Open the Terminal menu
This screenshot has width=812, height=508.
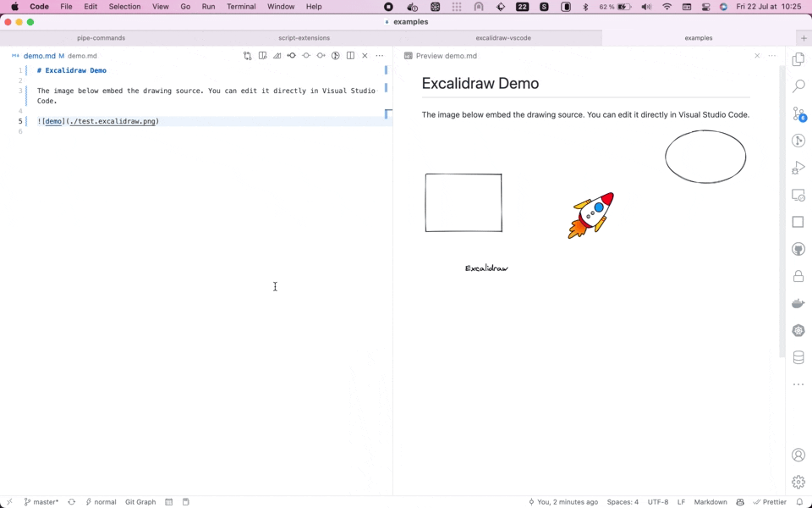241,7
